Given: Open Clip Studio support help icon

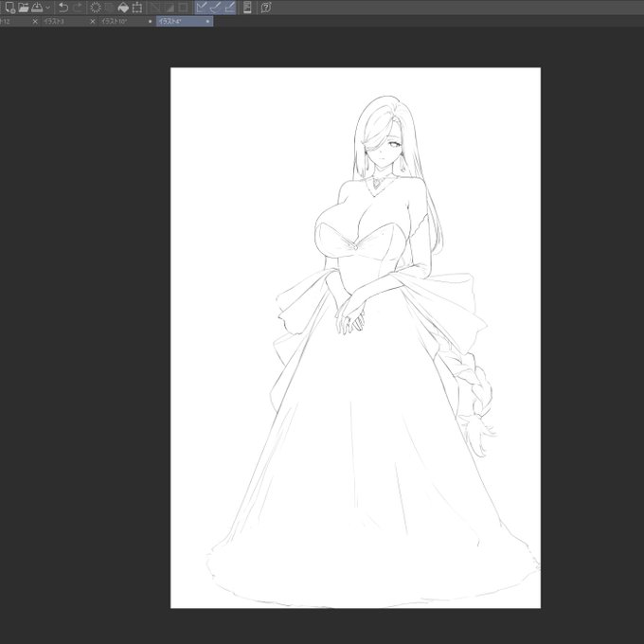Looking at the screenshot, I should pyautogui.click(x=266, y=7).
